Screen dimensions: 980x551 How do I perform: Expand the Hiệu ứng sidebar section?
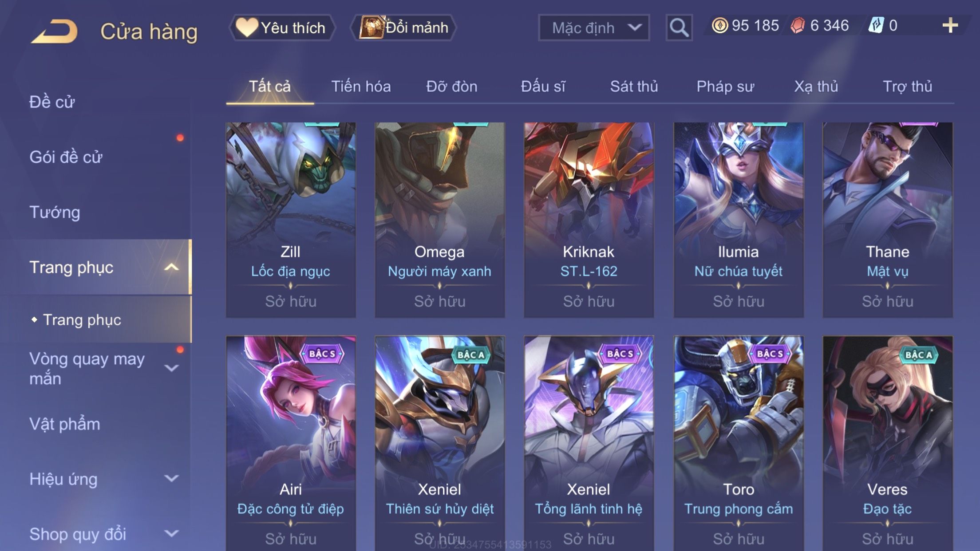(x=171, y=478)
